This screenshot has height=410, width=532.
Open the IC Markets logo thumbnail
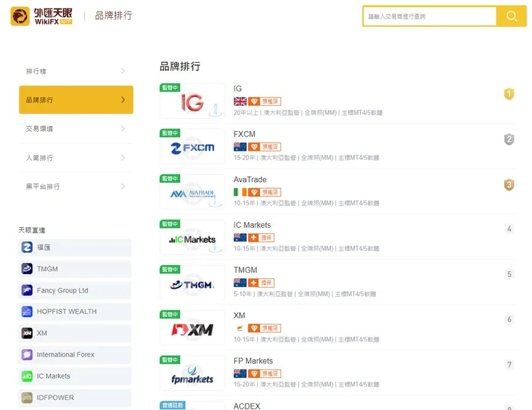[193, 238]
